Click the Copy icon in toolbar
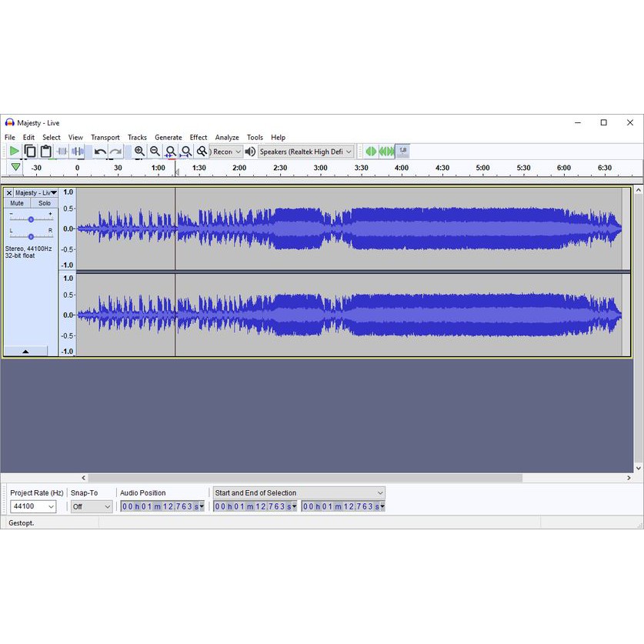The height and width of the screenshot is (644, 644). (x=30, y=152)
